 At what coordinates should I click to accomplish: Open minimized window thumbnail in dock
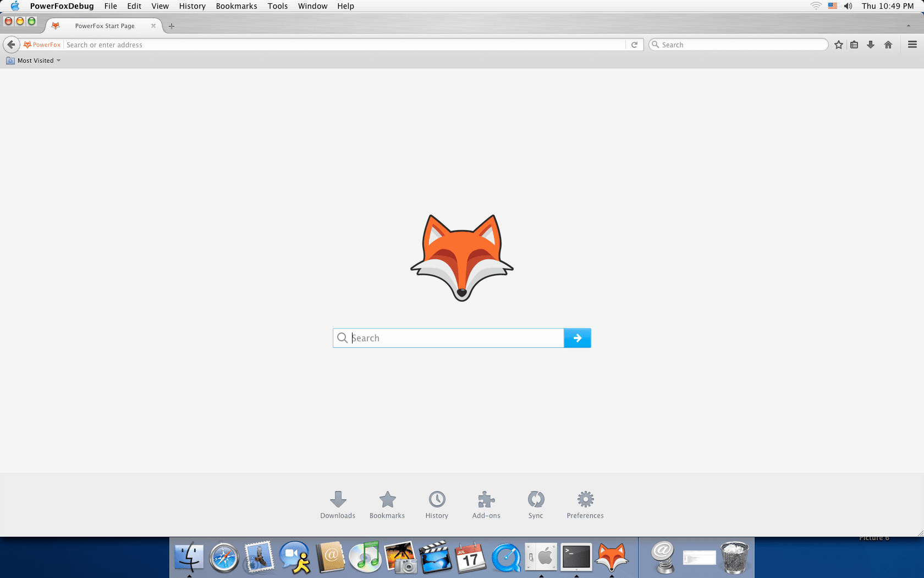pos(700,558)
